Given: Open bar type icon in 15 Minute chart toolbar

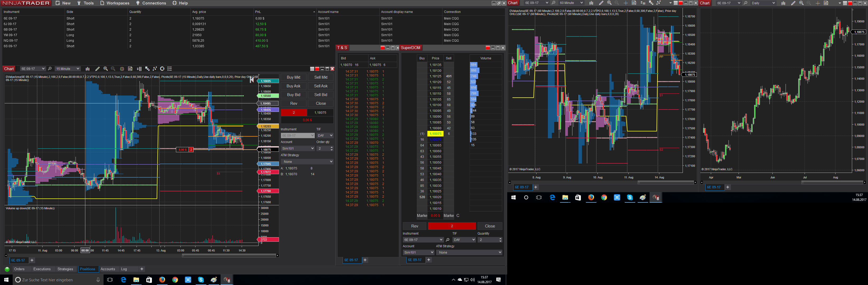Looking at the screenshot, I should coord(88,69).
